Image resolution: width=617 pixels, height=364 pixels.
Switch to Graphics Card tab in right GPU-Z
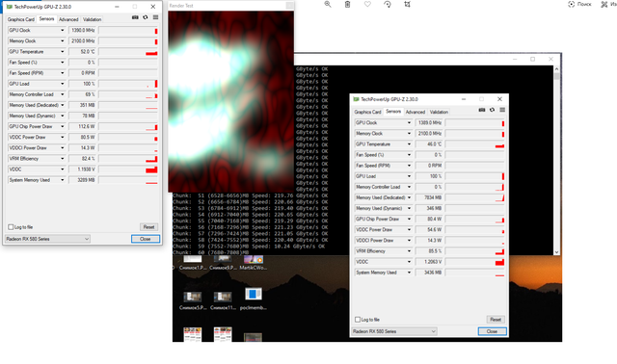367,112
